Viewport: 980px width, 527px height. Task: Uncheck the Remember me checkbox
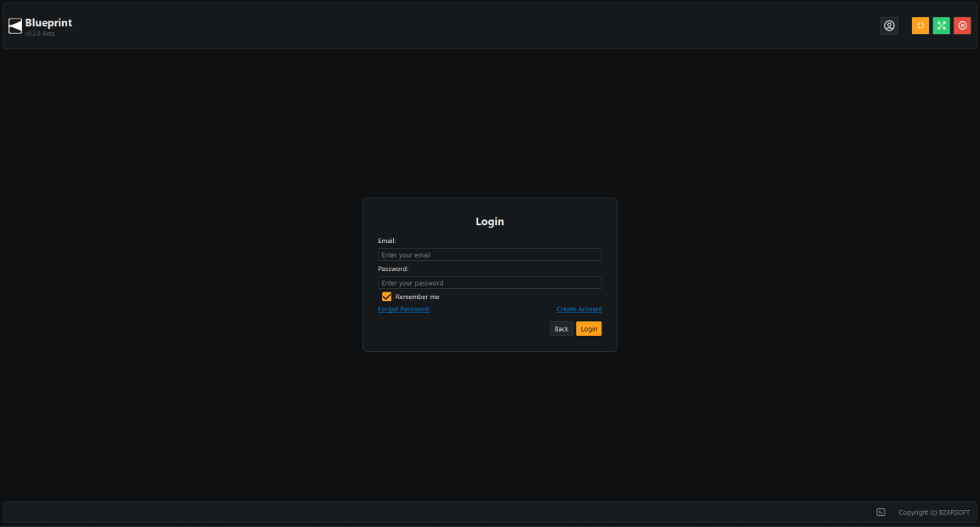pyautogui.click(x=386, y=297)
